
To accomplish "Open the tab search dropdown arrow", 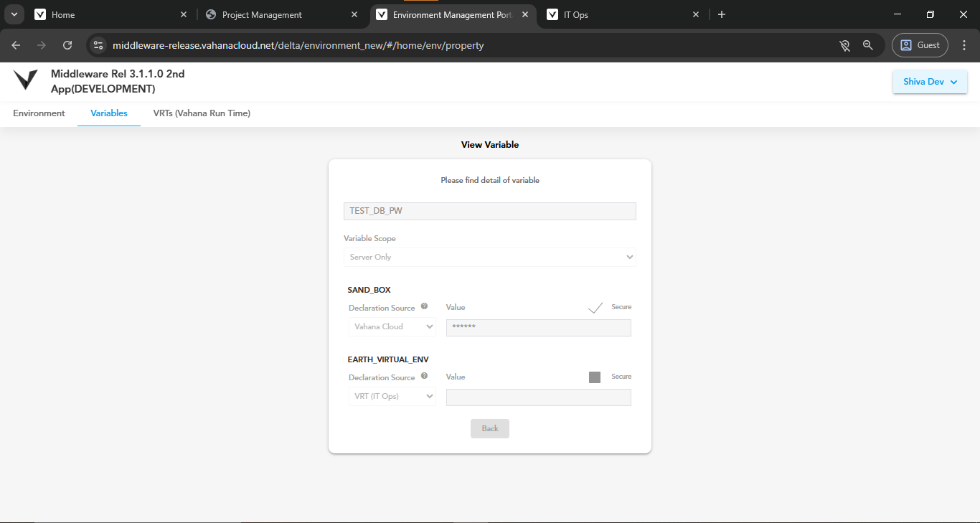I will click(x=14, y=14).
